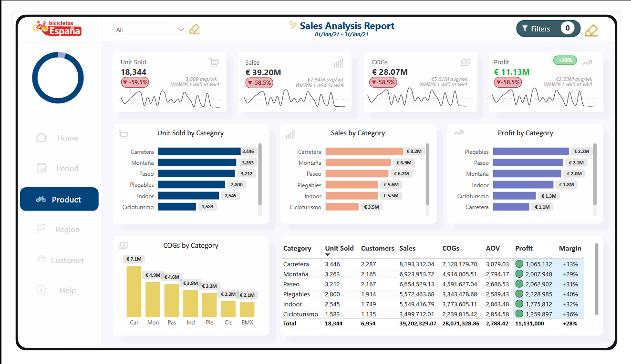
Task: Click the Help info icon in sidebar
Action: (x=41, y=289)
